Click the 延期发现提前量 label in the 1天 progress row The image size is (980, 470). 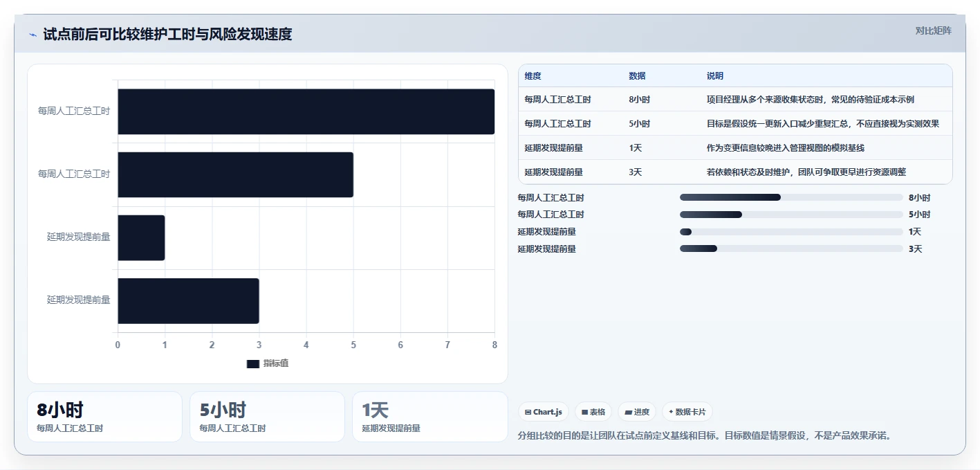tap(546, 232)
